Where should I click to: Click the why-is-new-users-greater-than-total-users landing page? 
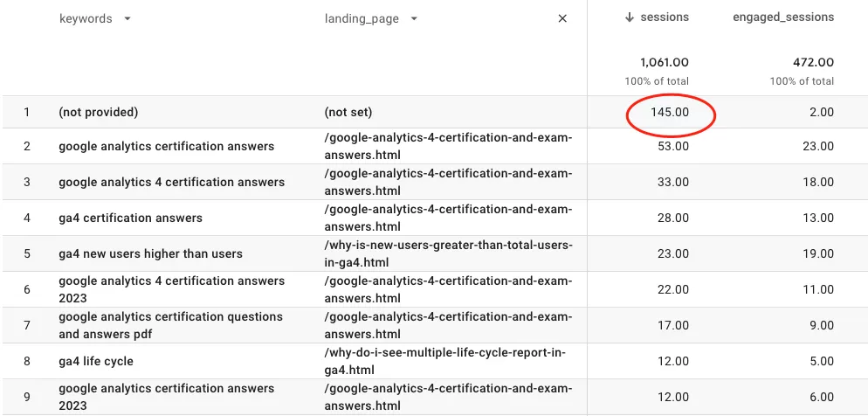point(448,253)
